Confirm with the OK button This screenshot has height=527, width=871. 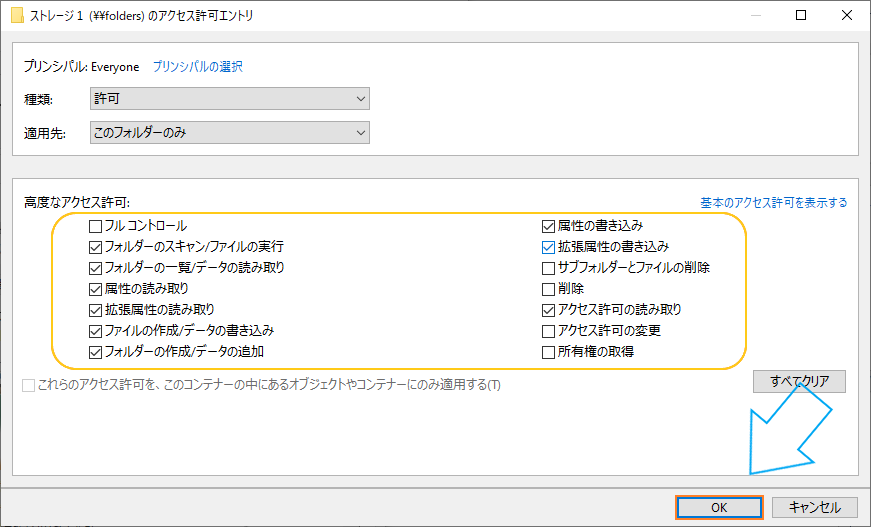pos(719,508)
